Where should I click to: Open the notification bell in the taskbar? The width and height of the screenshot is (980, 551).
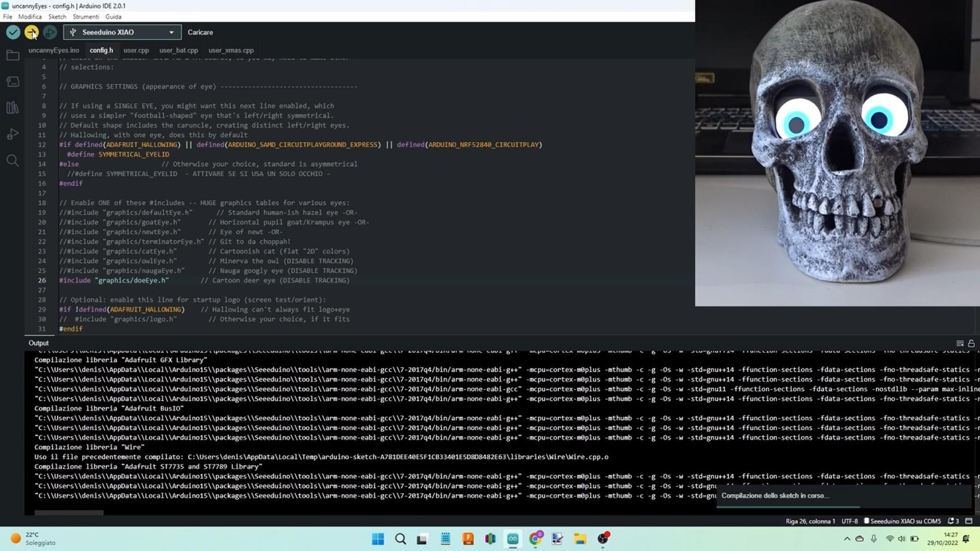pyautogui.click(x=966, y=539)
